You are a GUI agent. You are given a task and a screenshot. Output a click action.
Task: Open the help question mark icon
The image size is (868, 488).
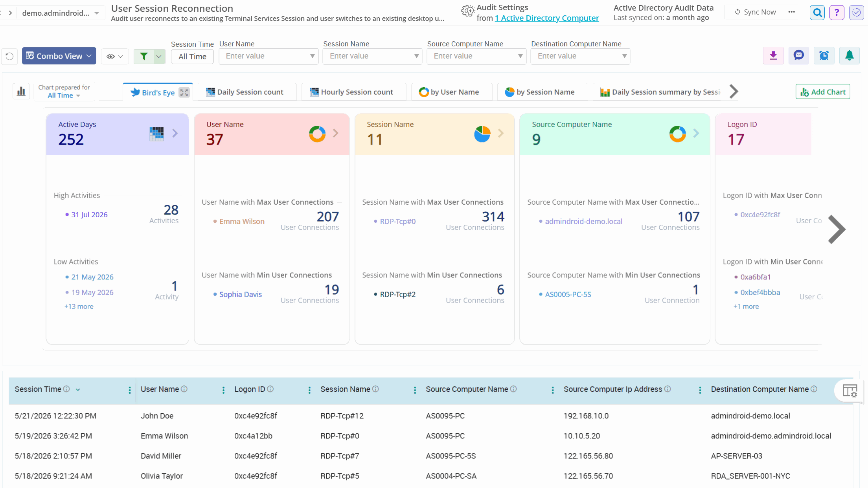tap(837, 13)
